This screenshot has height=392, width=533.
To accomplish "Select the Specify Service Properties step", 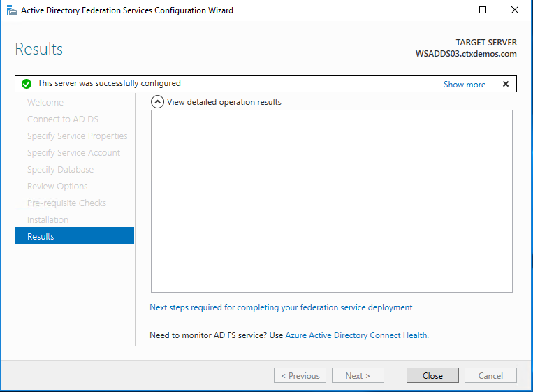I will (x=78, y=136).
